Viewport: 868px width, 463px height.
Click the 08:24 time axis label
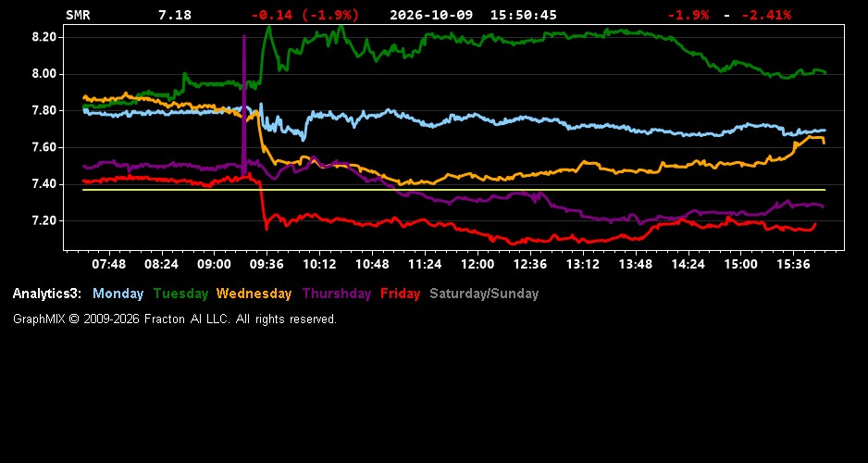[161, 264]
